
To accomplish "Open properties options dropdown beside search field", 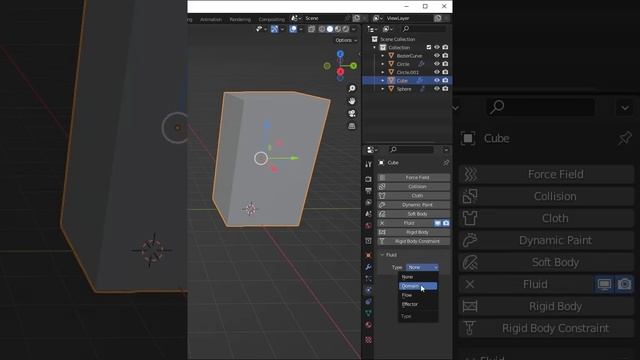I will click(446, 150).
